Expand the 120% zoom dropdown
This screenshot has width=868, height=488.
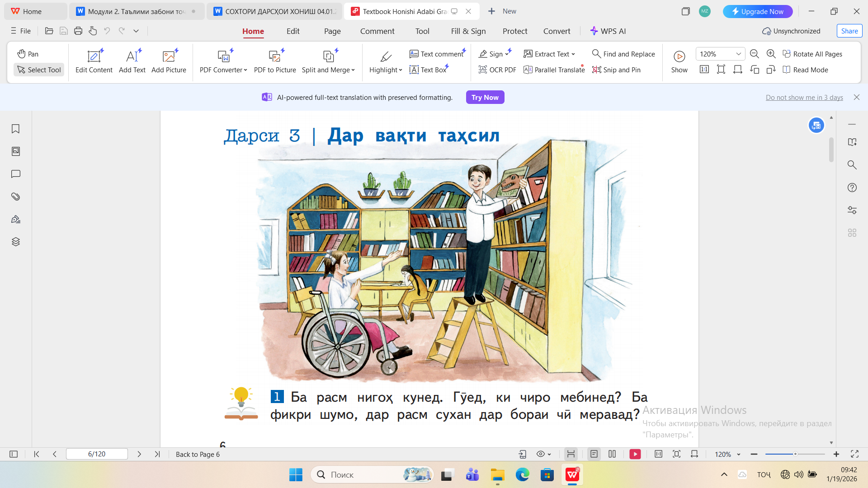click(x=738, y=54)
